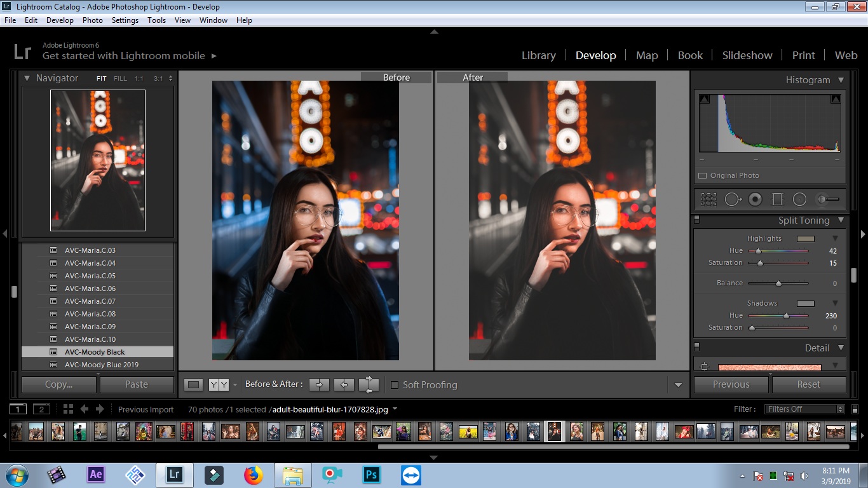Toggle the Split Toning panel switch
Viewport: 868px width, 488px height.
tap(696, 220)
